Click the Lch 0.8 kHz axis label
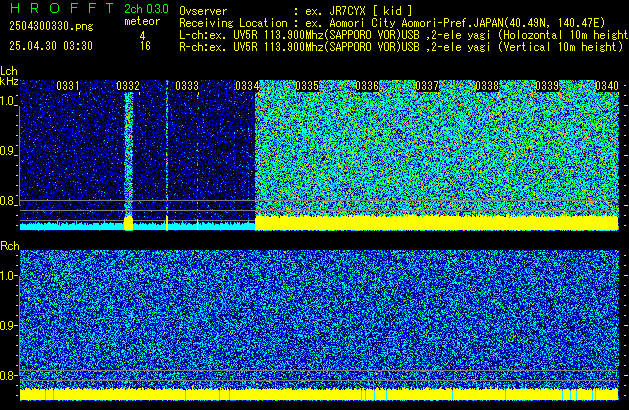Image resolution: width=629 pixels, height=410 pixels. [x=8, y=201]
